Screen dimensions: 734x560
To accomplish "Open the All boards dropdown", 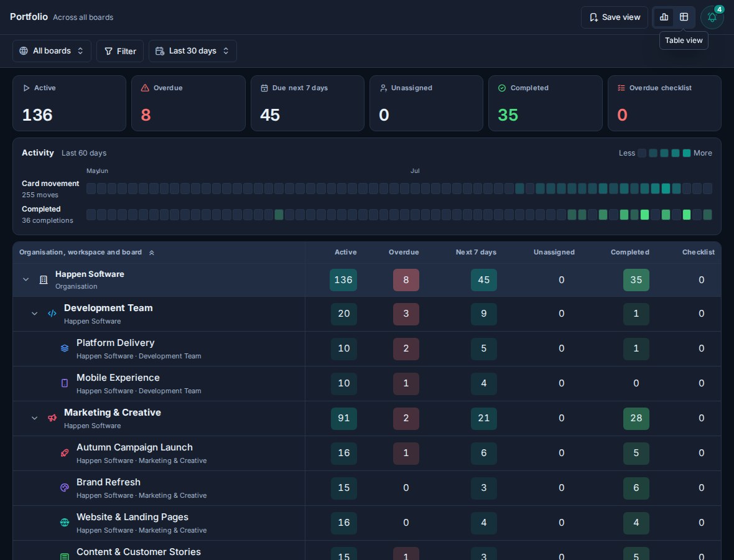I will (x=52, y=50).
